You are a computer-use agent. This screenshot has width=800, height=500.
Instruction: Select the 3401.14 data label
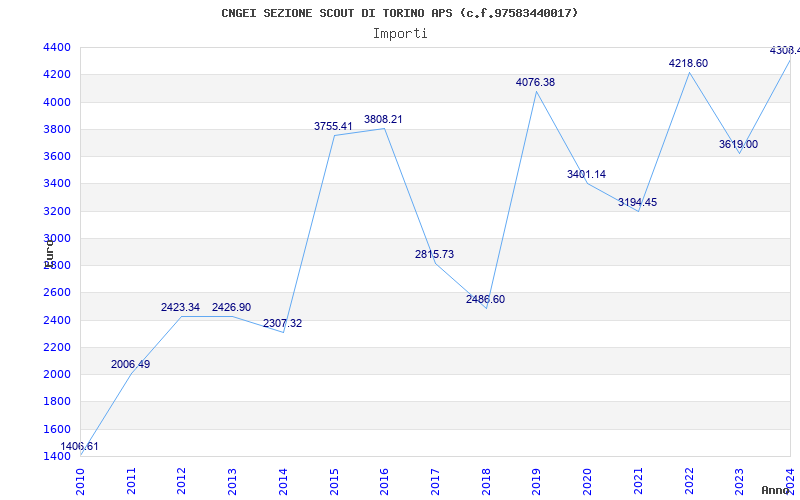[x=586, y=174]
